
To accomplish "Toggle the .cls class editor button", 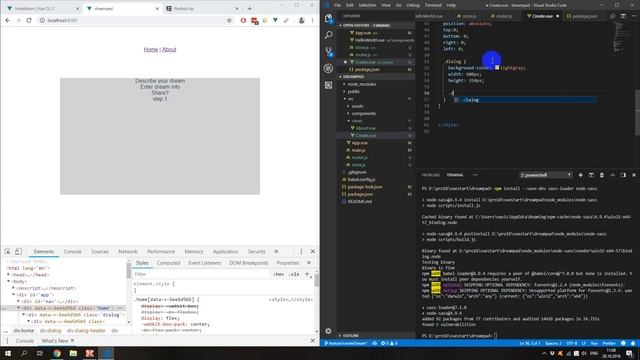I will (x=294, y=274).
